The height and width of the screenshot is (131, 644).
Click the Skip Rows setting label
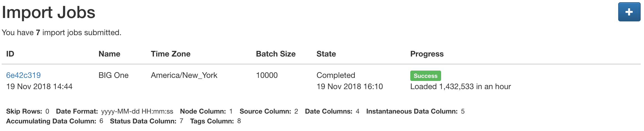[24, 111]
